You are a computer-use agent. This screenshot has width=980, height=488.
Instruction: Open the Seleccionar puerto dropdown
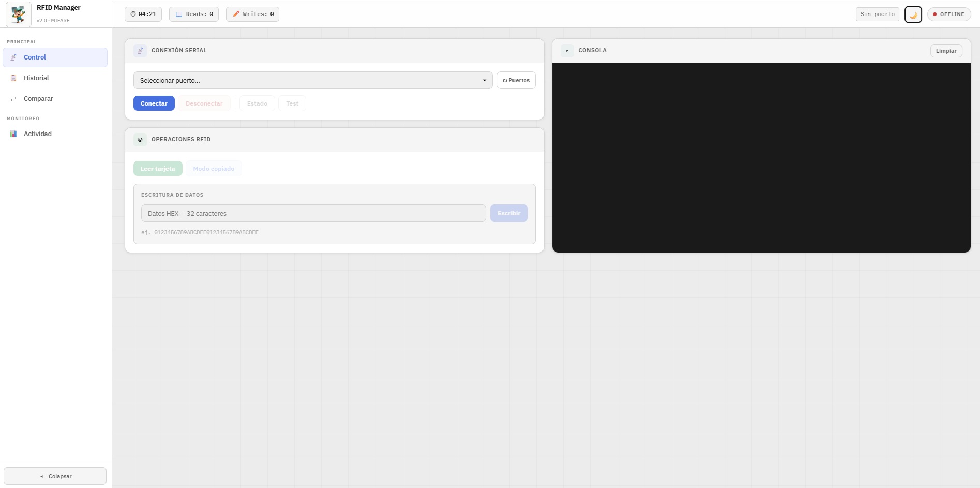[312, 80]
